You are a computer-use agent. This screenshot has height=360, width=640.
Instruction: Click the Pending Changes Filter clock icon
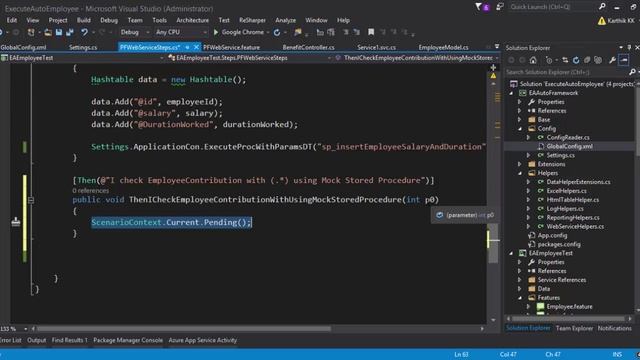(549, 60)
